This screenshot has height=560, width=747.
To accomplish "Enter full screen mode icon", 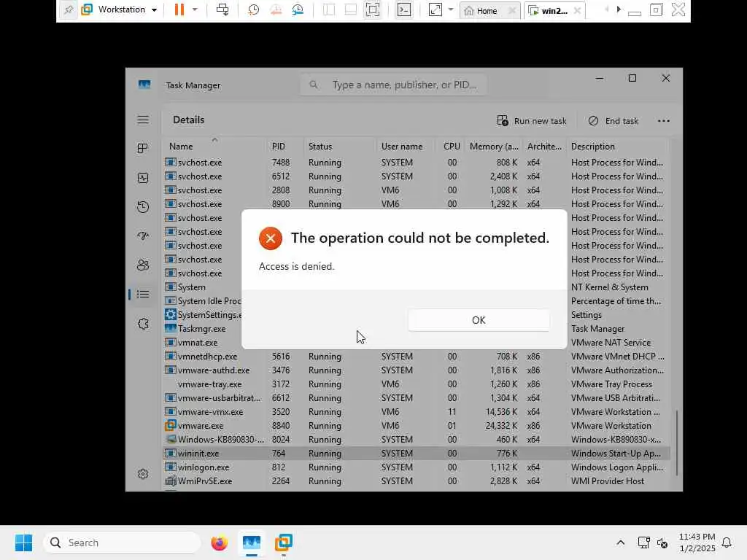I will pyautogui.click(x=373, y=9).
